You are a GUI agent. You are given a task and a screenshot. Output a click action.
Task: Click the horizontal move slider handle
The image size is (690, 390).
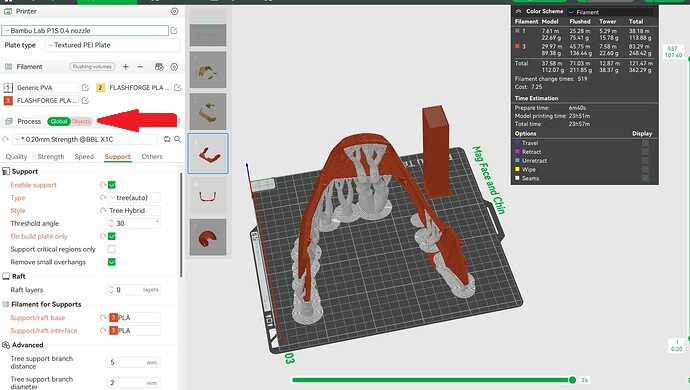coord(572,379)
